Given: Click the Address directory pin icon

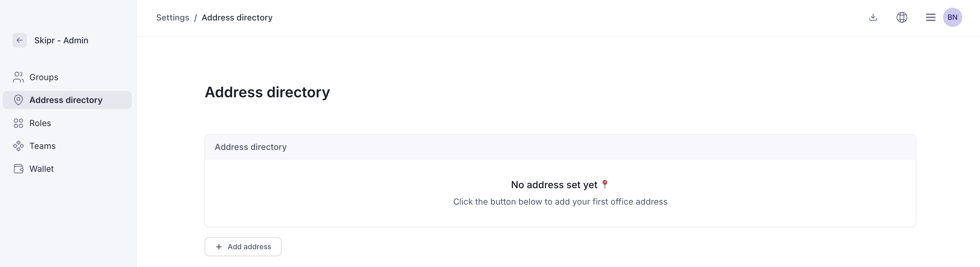Looking at the screenshot, I should [x=18, y=100].
